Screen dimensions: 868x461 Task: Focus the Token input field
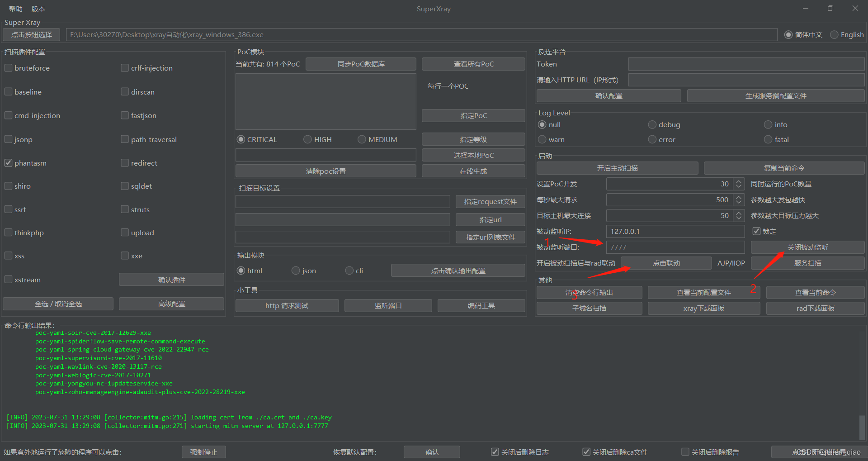(746, 64)
